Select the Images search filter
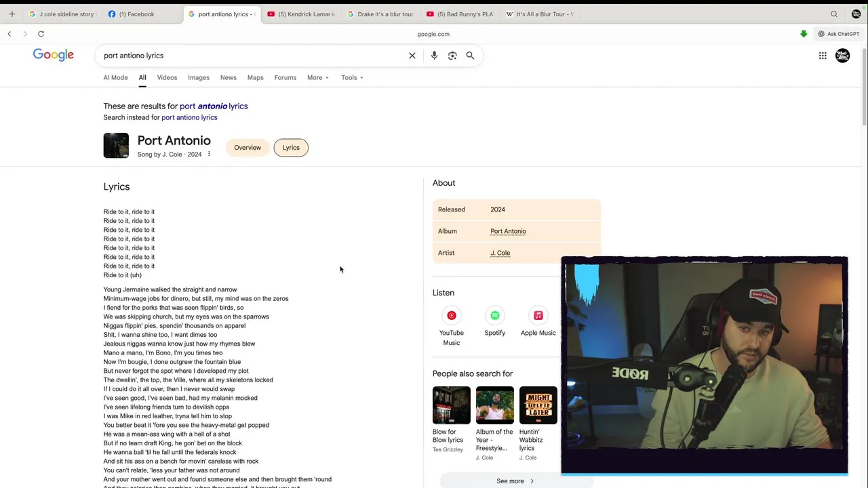The height and width of the screenshot is (488, 868). (x=199, y=77)
